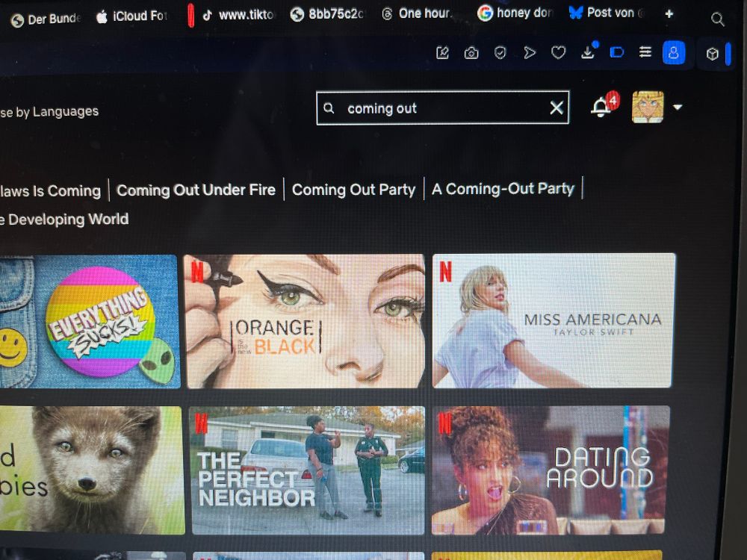Open the downloads icon in toolbar

[589, 51]
